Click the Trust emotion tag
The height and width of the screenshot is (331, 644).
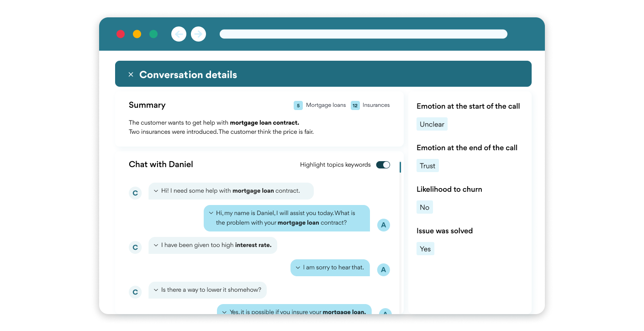[428, 166]
